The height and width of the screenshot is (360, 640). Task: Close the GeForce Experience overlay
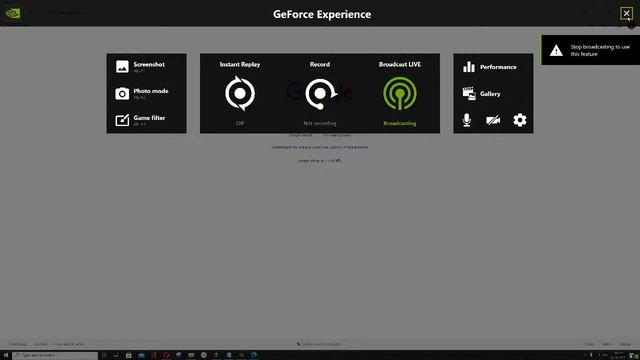pos(626,13)
